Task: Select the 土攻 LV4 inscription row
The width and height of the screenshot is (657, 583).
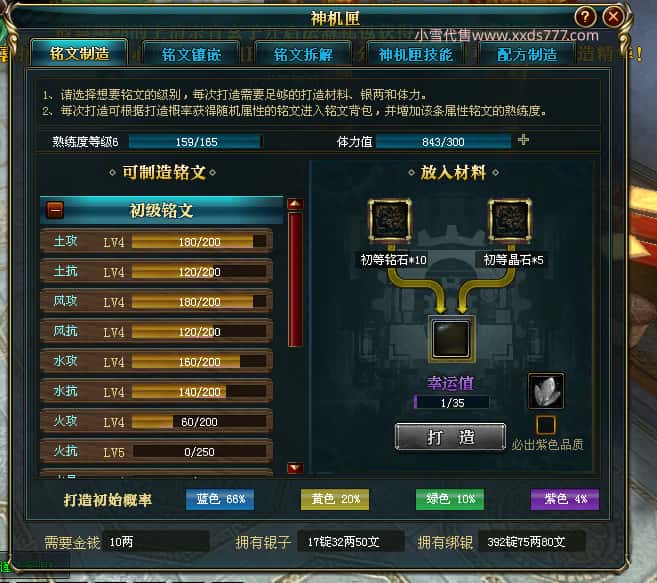Action: pyautogui.click(x=156, y=241)
